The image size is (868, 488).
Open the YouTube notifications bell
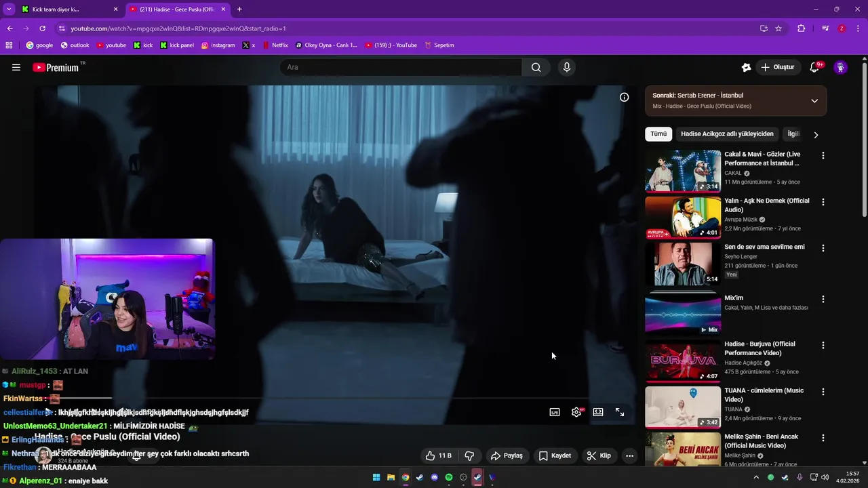[x=815, y=67]
